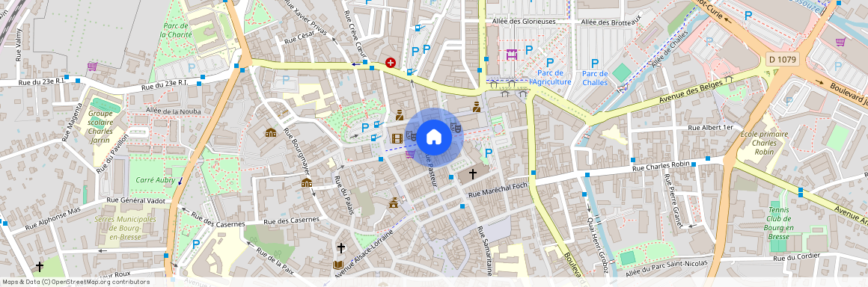Click the red cross hospital icon

[x=391, y=63]
